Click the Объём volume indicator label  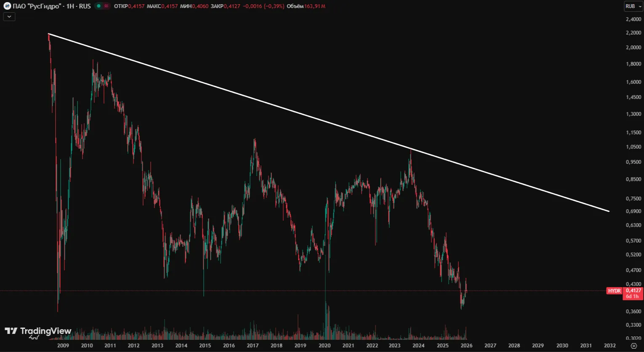click(x=295, y=6)
